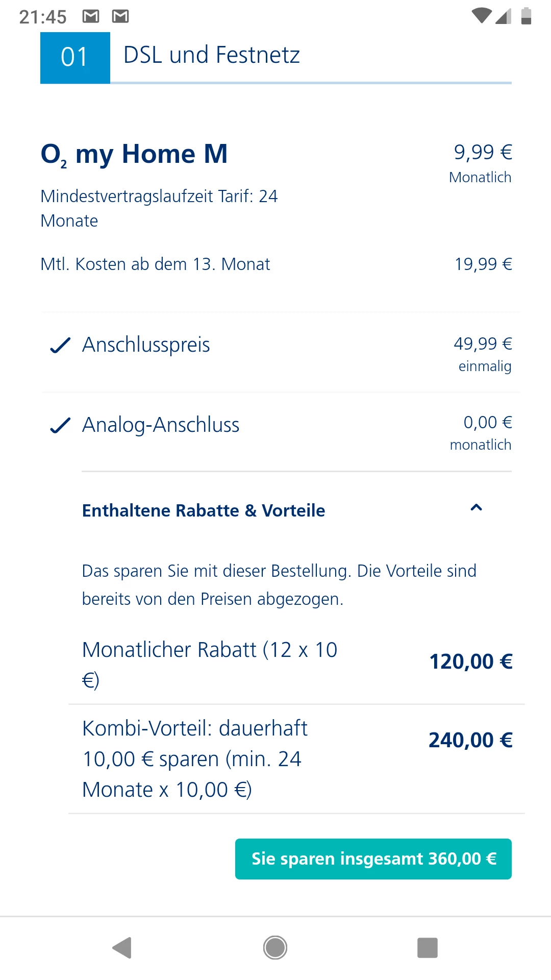This screenshot has width=551, height=980.
Task: Select the blue 01 step box
Action: click(75, 57)
